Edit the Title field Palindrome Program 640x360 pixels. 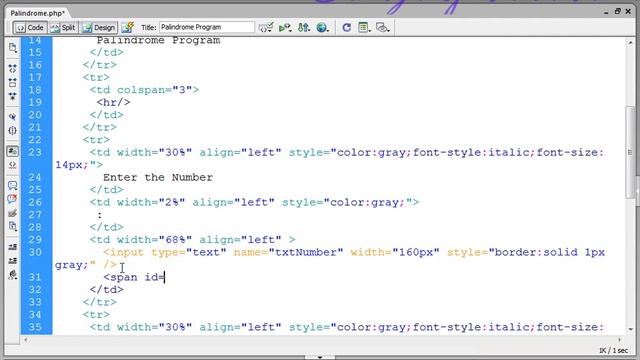pos(207,27)
